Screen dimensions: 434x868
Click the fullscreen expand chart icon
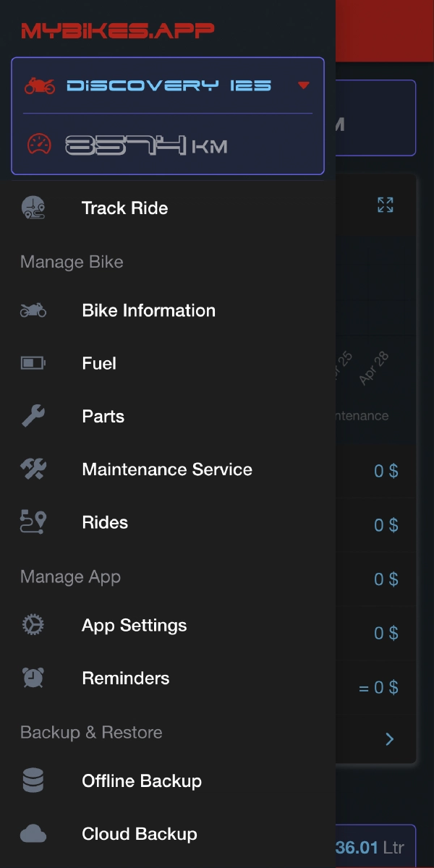point(386,205)
